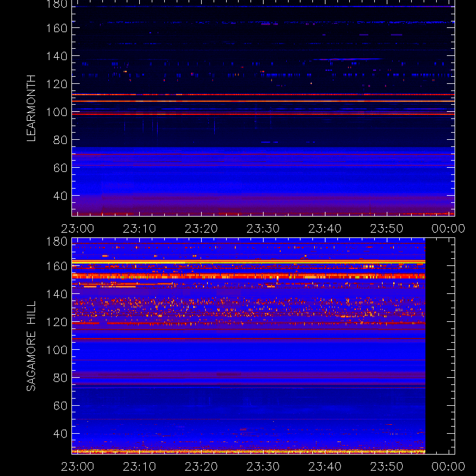
Task: Click the SAGAMORE HILL axis title
Action: [x=32, y=346]
